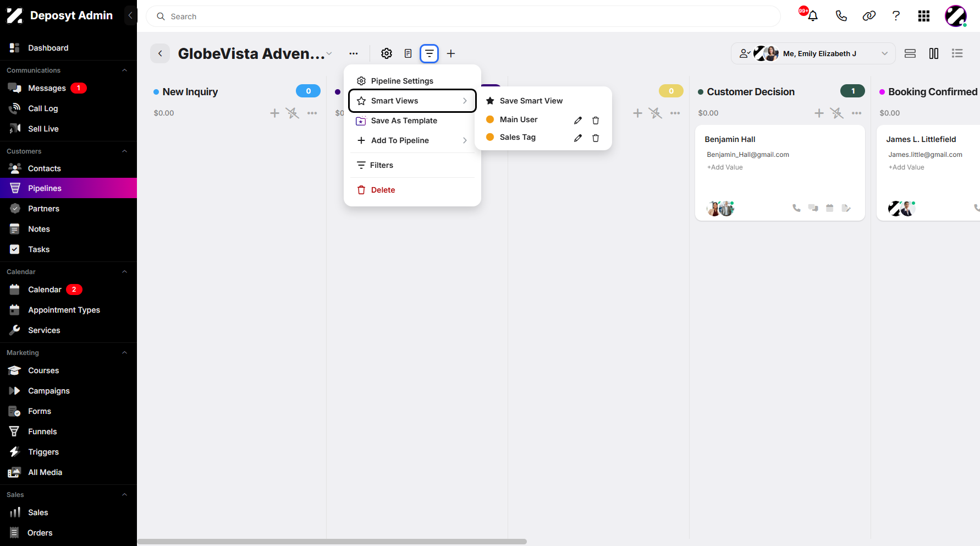Collapse the Marketing sidebar section
The height and width of the screenshot is (546, 980).
[125, 353]
